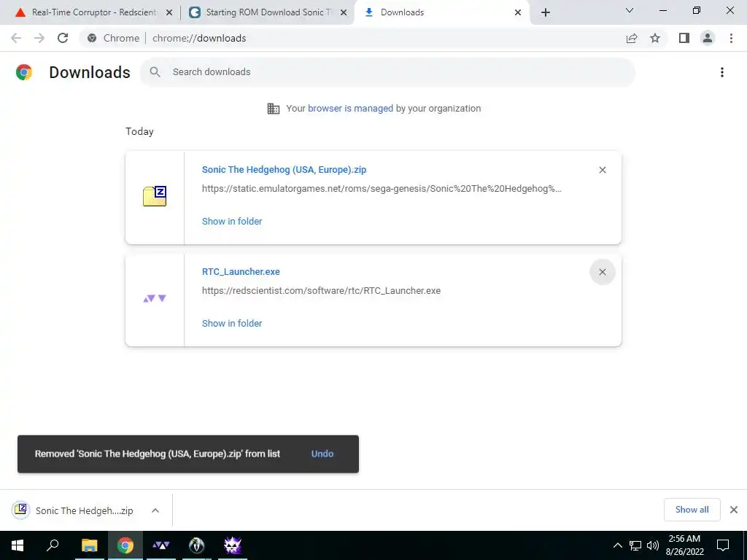Click the managed organization building icon
Viewport: 747px width, 560px height.
pyautogui.click(x=274, y=109)
